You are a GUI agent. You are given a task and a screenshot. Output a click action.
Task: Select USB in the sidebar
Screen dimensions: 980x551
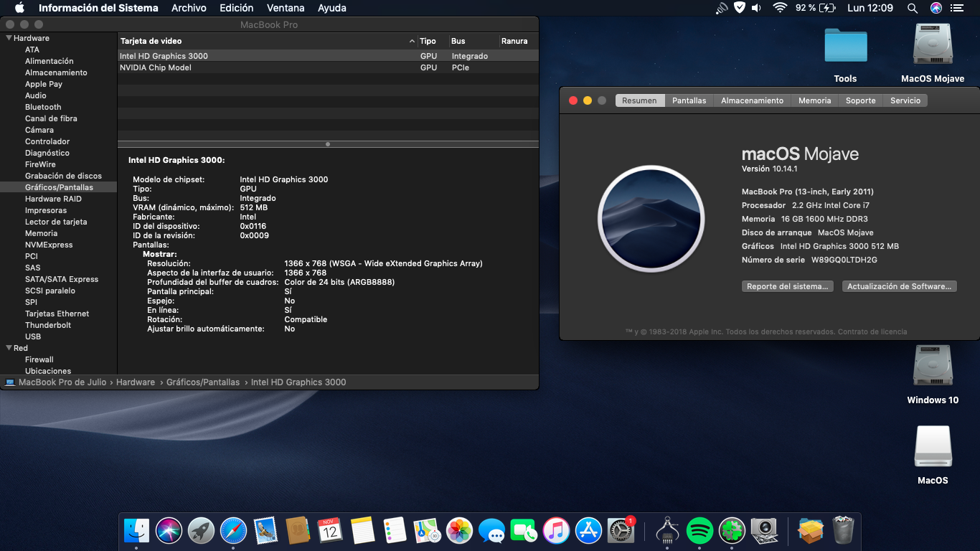point(33,336)
